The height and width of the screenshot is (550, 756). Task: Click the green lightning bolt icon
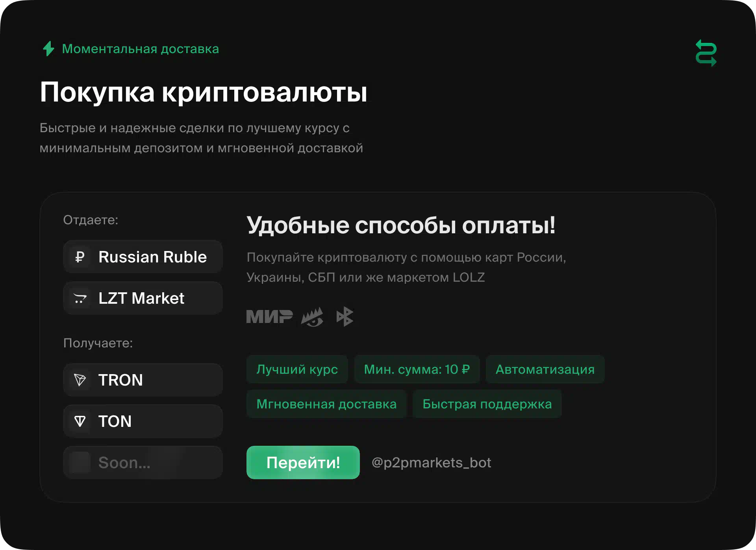pyautogui.click(x=48, y=49)
